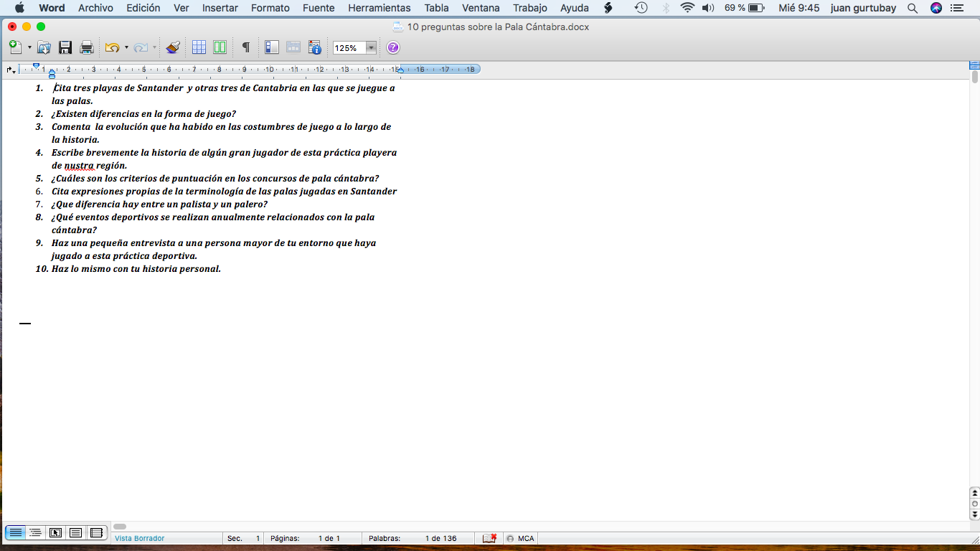Image resolution: width=980 pixels, height=551 pixels.
Task: Open the Insertar menu
Action: 220,8
